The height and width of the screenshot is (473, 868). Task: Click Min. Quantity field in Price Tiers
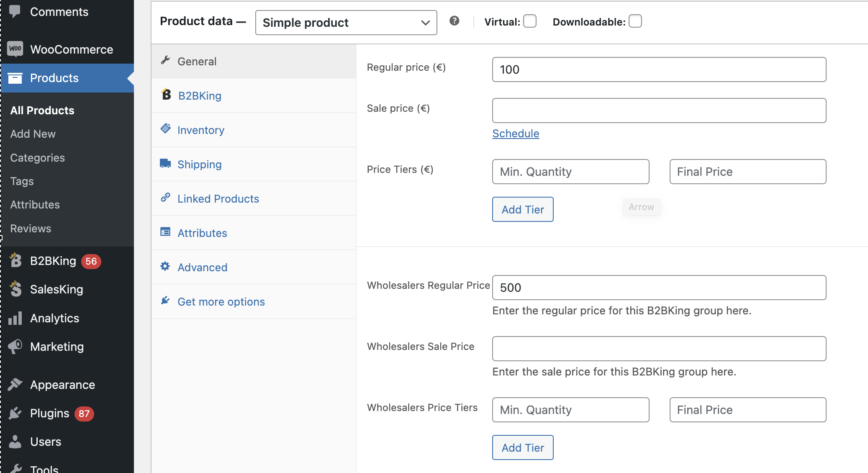[x=571, y=172]
